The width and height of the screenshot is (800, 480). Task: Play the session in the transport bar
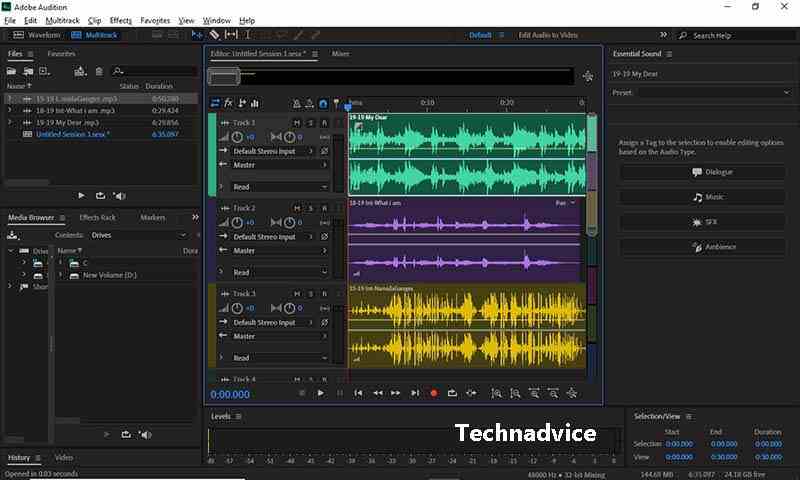tap(320, 393)
